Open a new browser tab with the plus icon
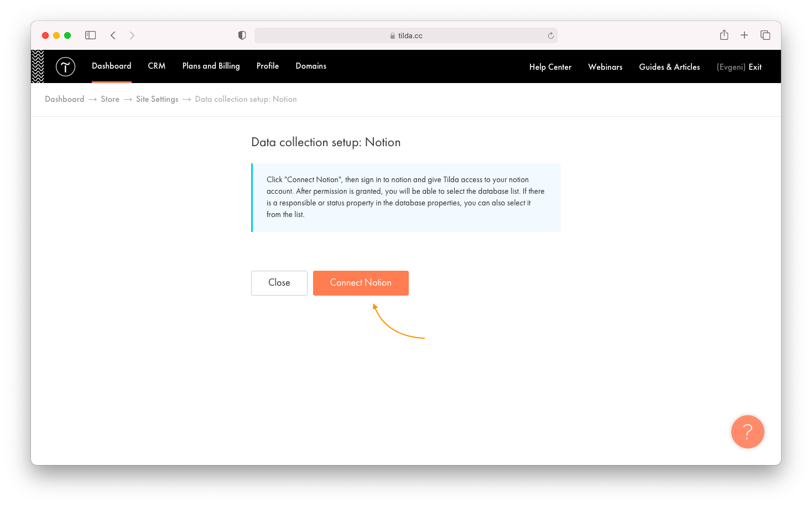This screenshot has height=506, width=812. (x=744, y=34)
